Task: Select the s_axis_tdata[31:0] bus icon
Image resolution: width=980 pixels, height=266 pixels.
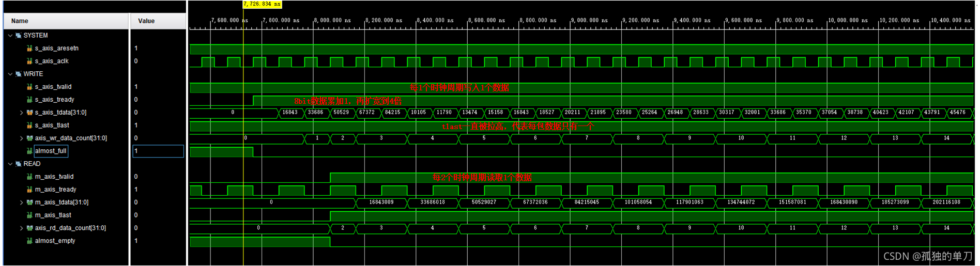Action: click(x=29, y=112)
